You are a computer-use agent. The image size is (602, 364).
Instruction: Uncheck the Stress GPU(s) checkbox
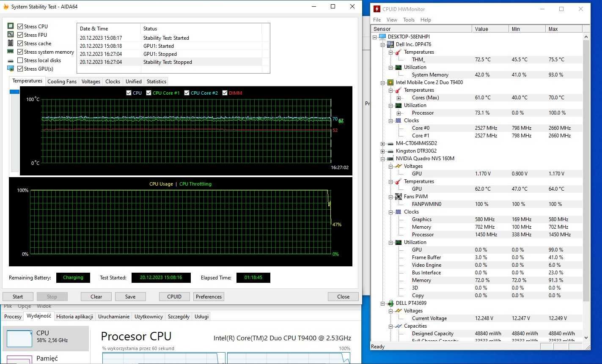click(x=20, y=68)
